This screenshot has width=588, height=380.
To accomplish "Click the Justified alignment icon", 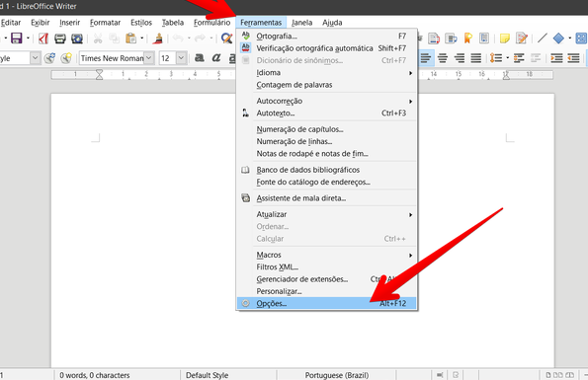I will (x=476, y=58).
